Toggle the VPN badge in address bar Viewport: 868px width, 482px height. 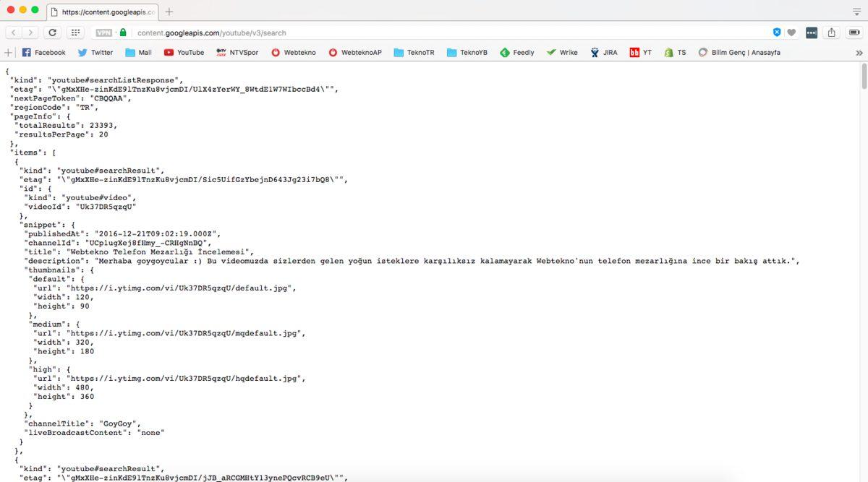click(x=103, y=33)
